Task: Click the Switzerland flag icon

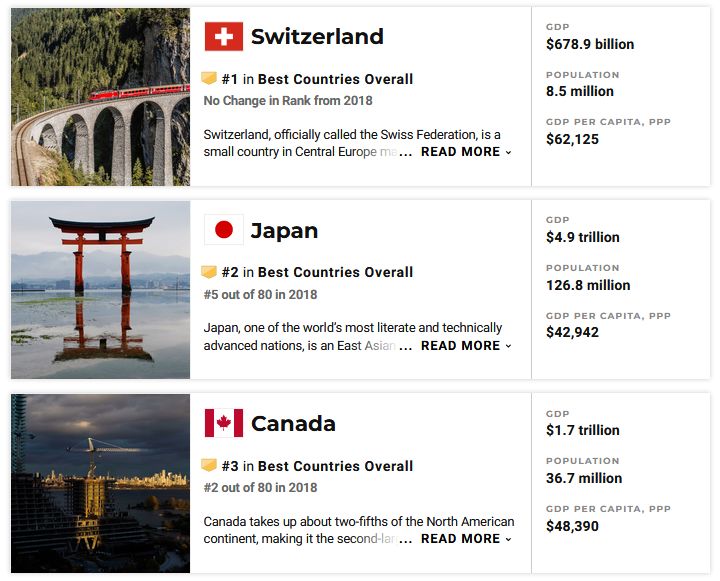Action: [224, 37]
